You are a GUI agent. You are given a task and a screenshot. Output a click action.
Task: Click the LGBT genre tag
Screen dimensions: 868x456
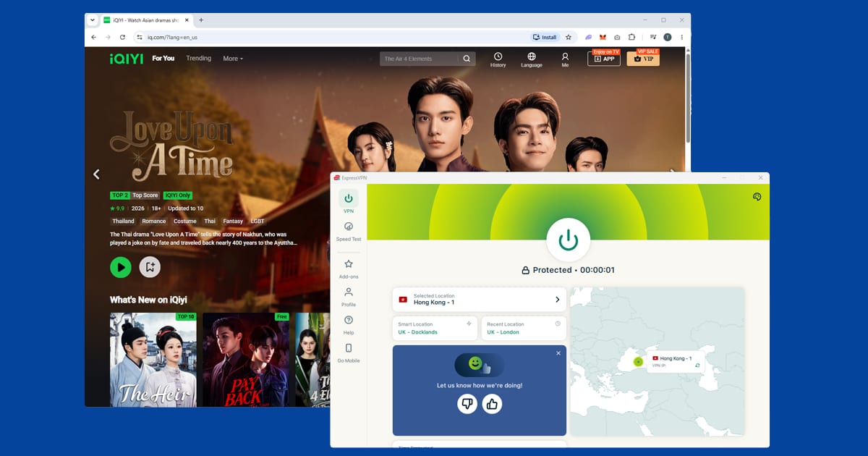click(257, 221)
